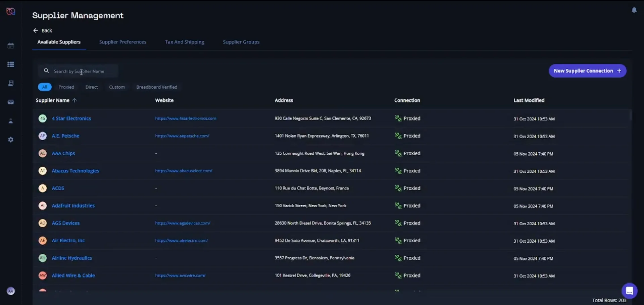This screenshot has width=644, height=305.
Task: Click proxied icon in 4 Star Electronics row
Action: [398, 118]
